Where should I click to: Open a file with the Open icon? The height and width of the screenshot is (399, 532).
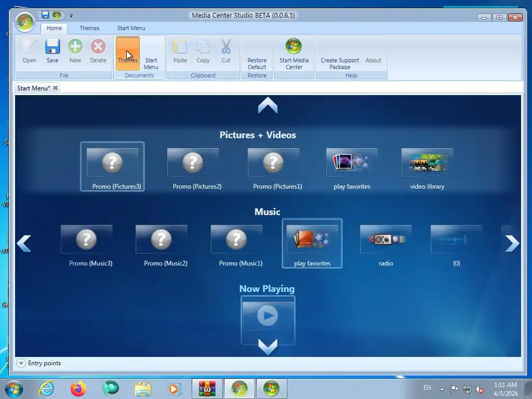pyautogui.click(x=30, y=51)
